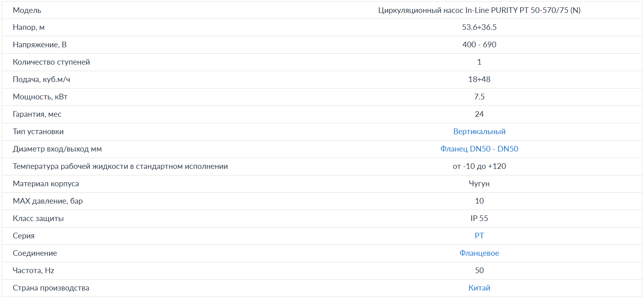This screenshot has width=644, height=299.
Task: Click the Модель row label
Action: pos(27,11)
